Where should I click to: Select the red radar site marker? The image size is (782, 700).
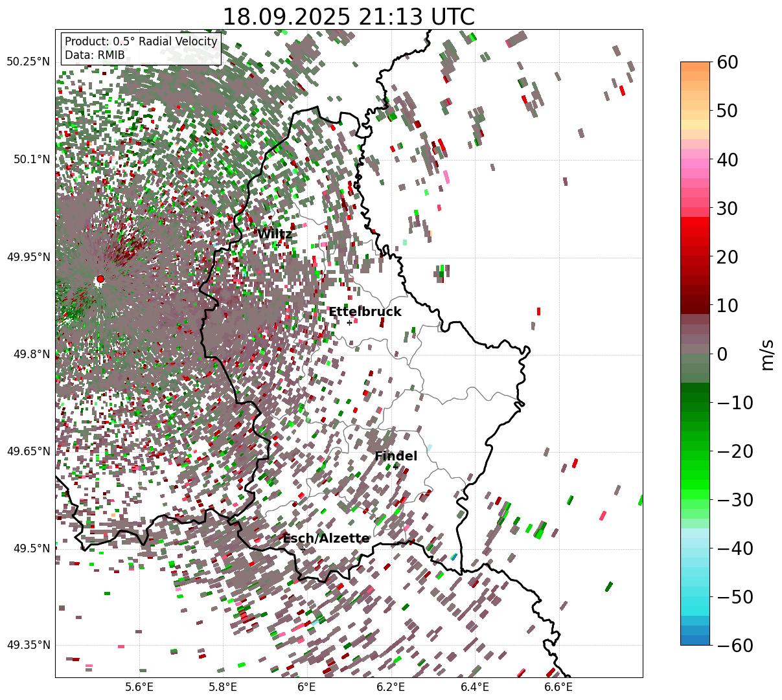point(100,279)
